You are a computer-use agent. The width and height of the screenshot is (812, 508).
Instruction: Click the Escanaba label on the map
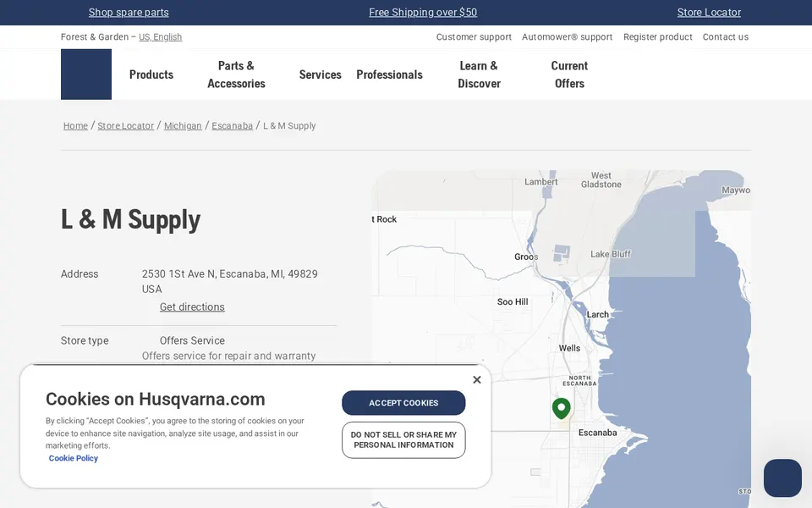[x=598, y=433]
